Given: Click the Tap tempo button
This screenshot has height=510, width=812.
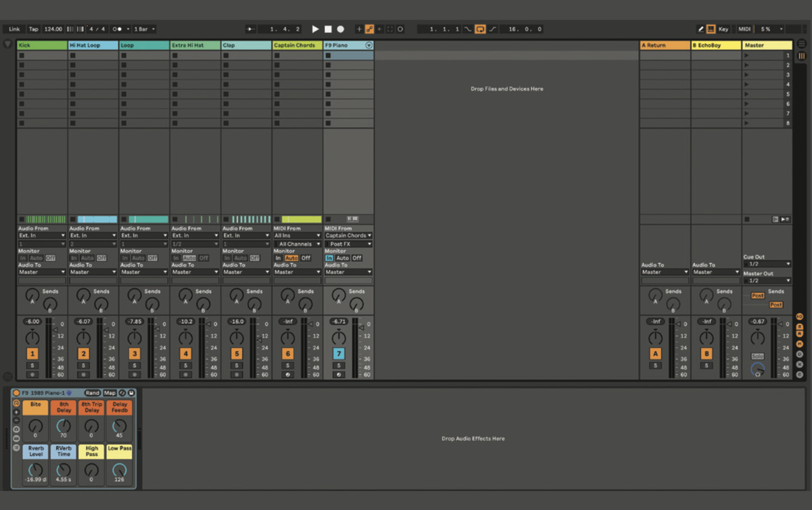Looking at the screenshot, I should point(32,29).
